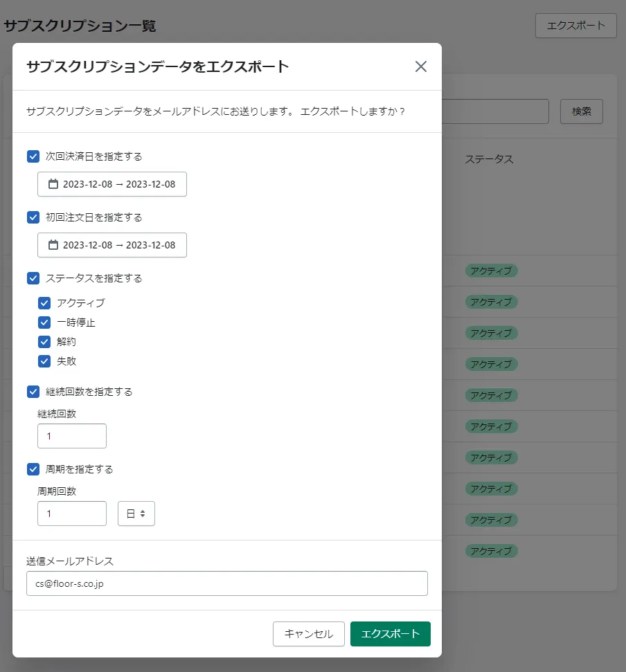
Task: Click the green エクスポート button
Action: point(391,634)
